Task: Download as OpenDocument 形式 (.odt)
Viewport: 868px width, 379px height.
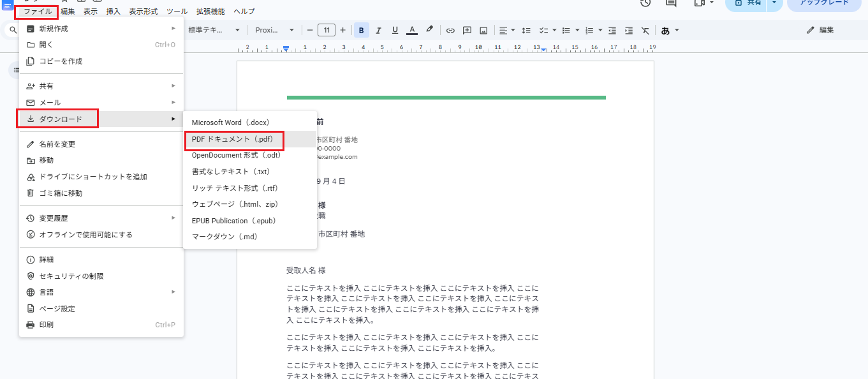Action: point(250,155)
